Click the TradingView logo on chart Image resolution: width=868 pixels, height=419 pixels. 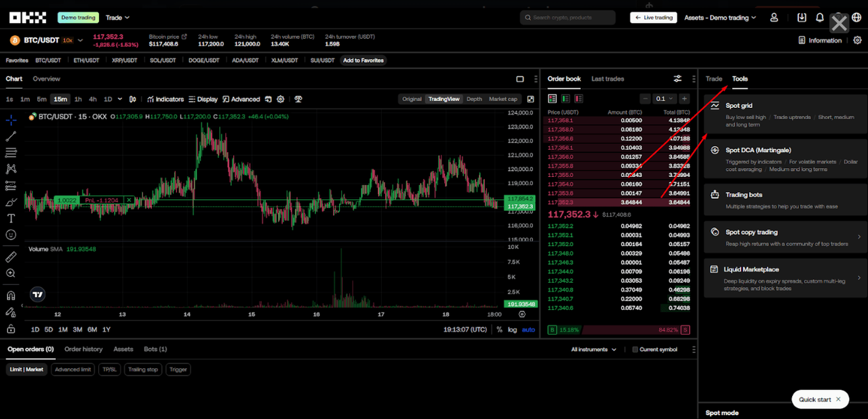[x=38, y=294]
